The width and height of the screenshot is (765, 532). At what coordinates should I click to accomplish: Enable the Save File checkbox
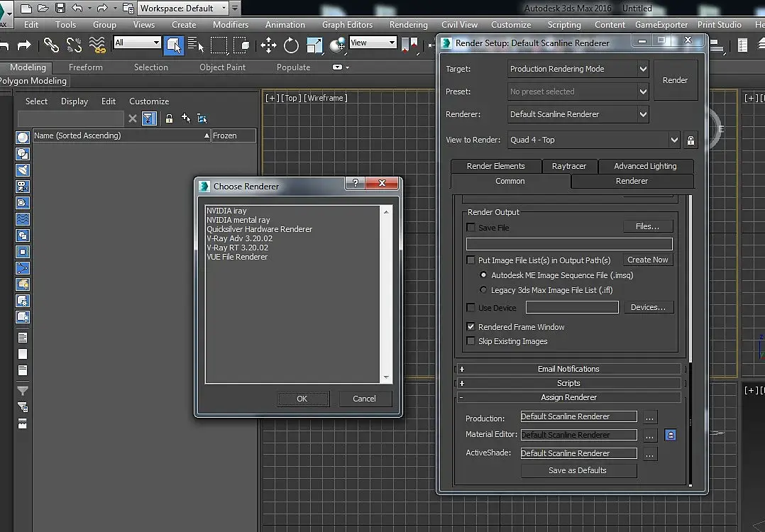(x=470, y=228)
